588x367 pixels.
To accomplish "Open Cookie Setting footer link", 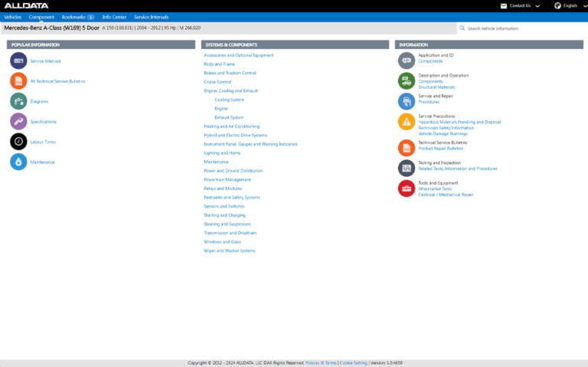I will coord(353,363).
